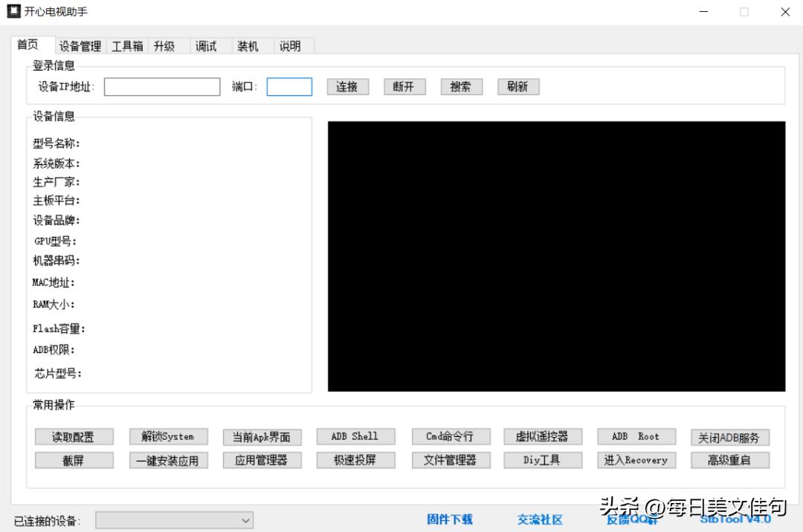Take a screenshot with 截屏

coord(74,460)
